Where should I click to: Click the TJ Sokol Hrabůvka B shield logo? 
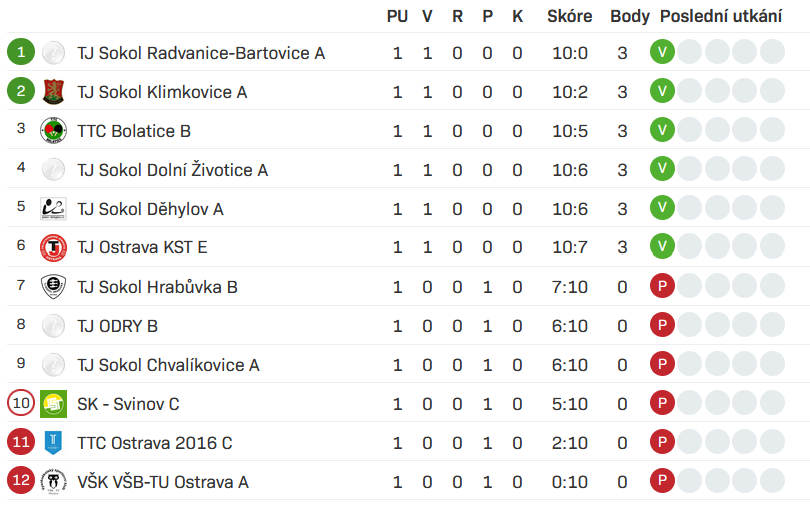click(53, 287)
